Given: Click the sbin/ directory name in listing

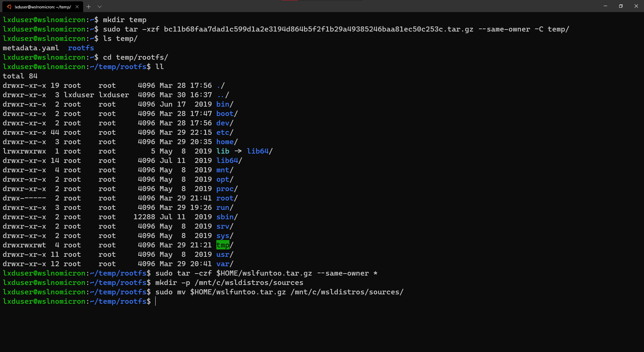Looking at the screenshot, I should (x=225, y=217).
